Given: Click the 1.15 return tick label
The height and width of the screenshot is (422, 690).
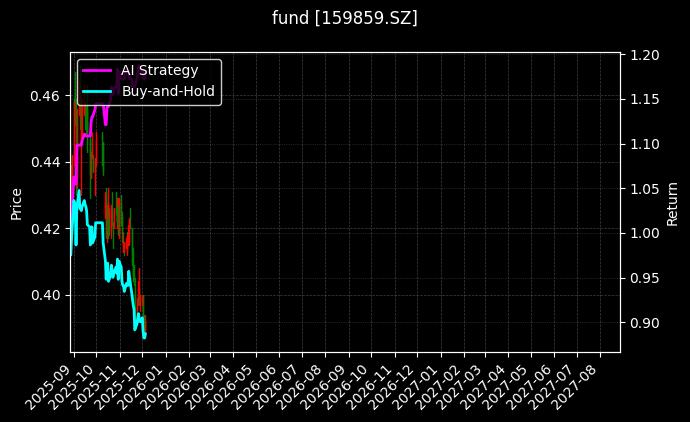Looking at the screenshot, I should point(645,99).
